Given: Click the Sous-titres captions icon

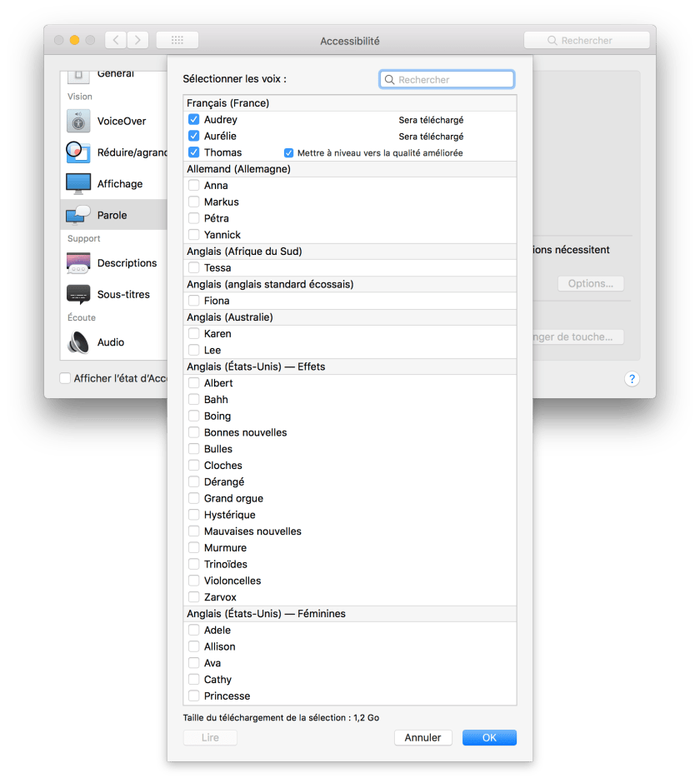Looking at the screenshot, I should coord(78,295).
